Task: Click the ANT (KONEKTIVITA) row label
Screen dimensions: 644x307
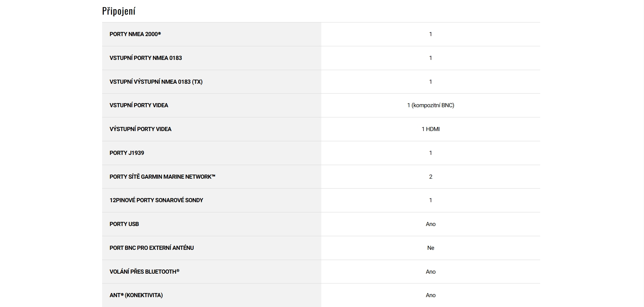Action: click(136, 295)
